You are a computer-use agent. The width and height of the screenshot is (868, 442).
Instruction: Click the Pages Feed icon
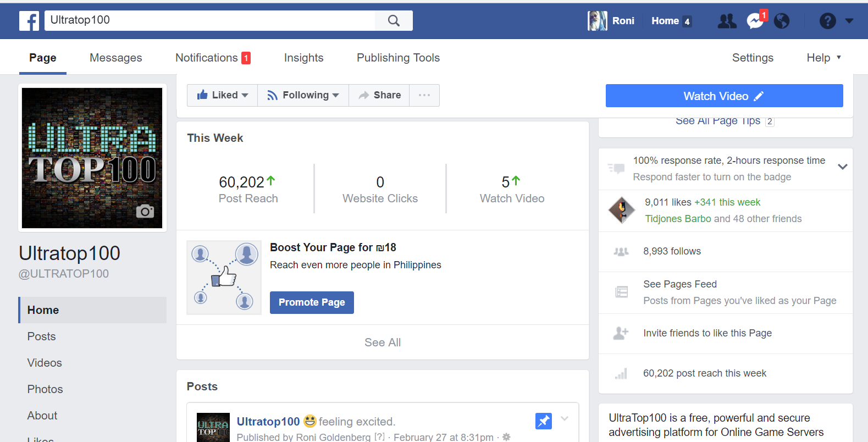pyautogui.click(x=621, y=292)
